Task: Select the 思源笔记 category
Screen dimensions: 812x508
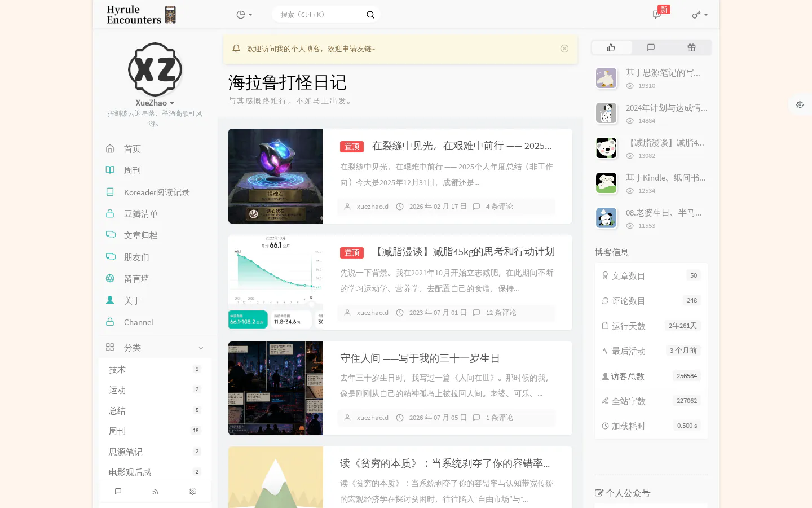Action: [x=155, y=452]
